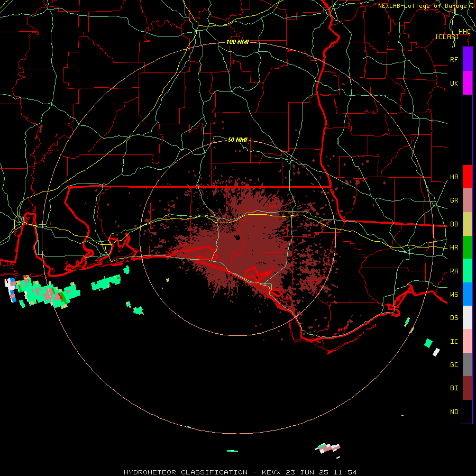Select the GR pink legend swatch

pos(467,200)
